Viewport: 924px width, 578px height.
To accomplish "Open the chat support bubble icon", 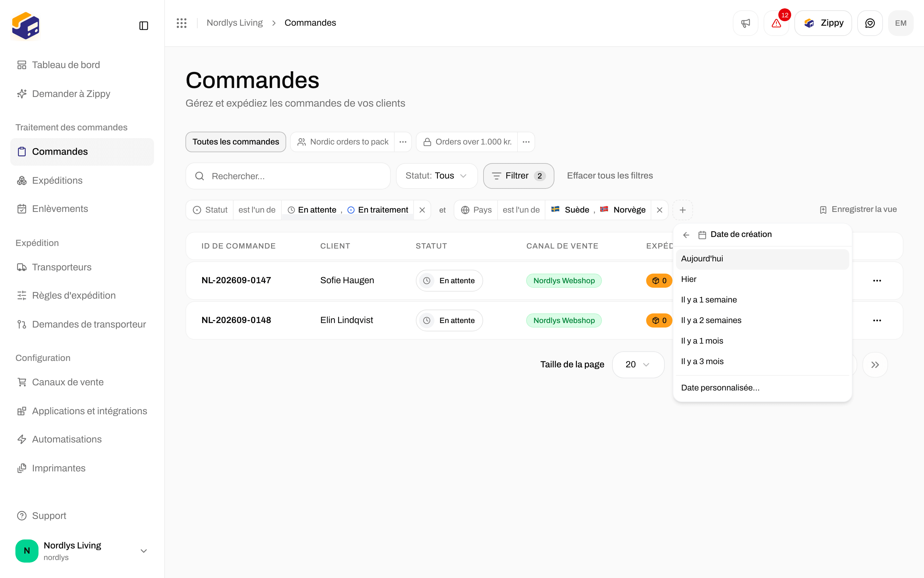I will pos(870,23).
